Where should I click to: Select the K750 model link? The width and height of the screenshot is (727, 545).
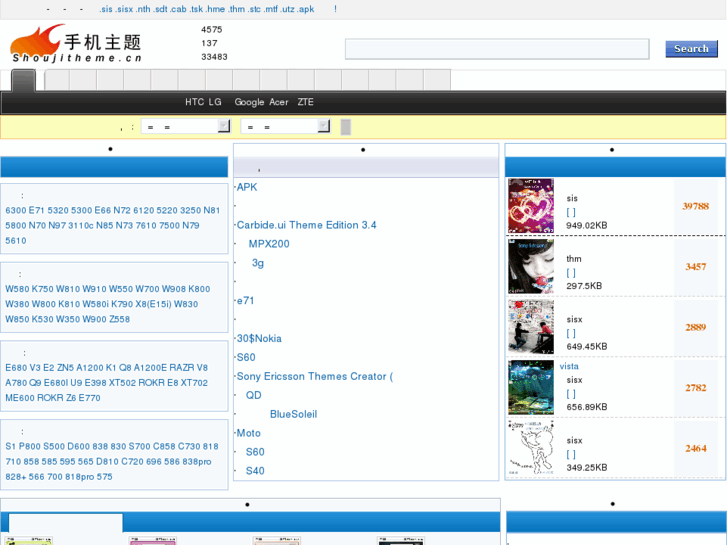tap(43, 289)
